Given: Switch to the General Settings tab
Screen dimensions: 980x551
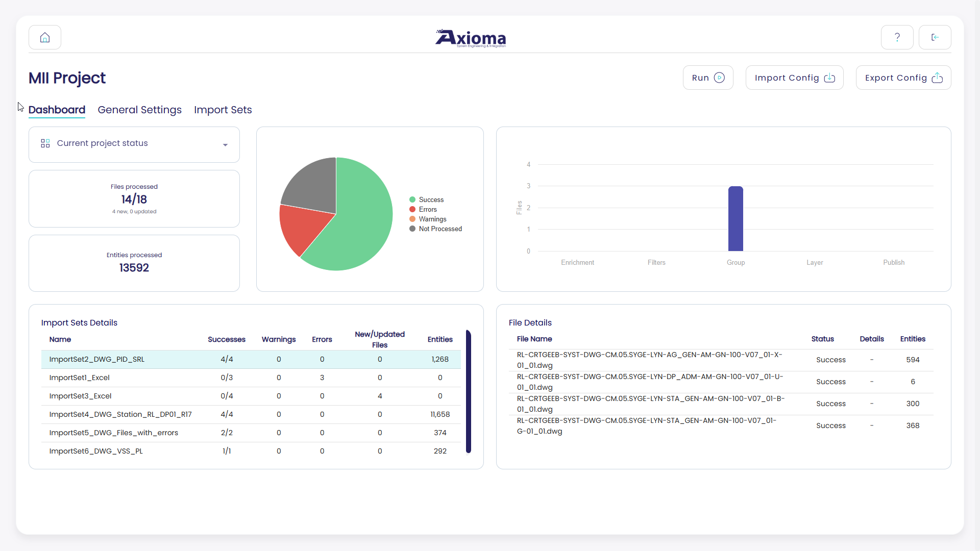Looking at the screenshot, I should click(x=139, y=110).
